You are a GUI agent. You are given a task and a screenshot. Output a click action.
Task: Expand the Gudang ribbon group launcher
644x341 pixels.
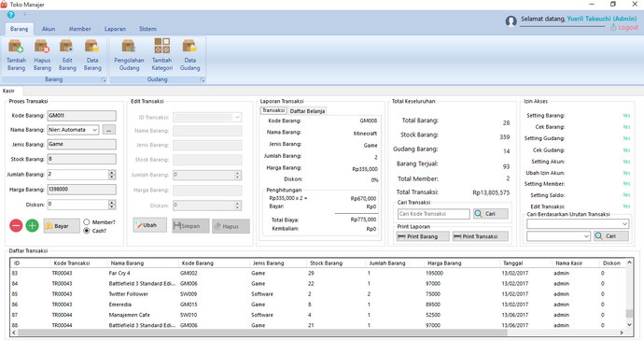coord(203,79)
